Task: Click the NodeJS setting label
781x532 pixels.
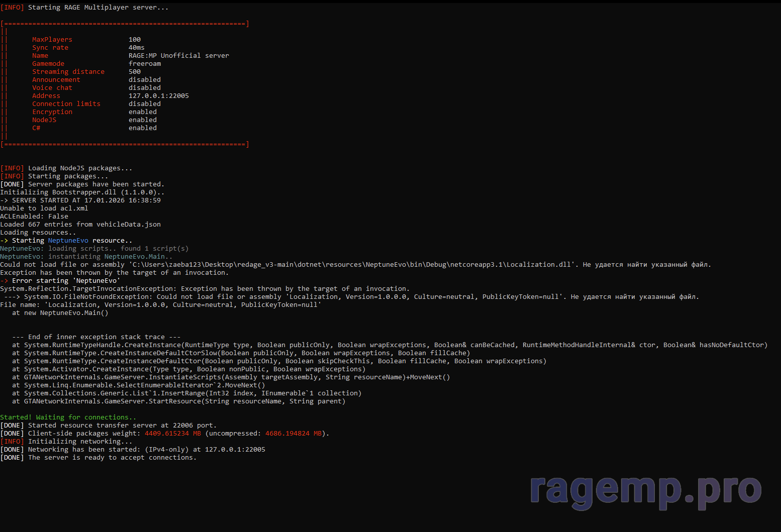Action: pos(44,120)
